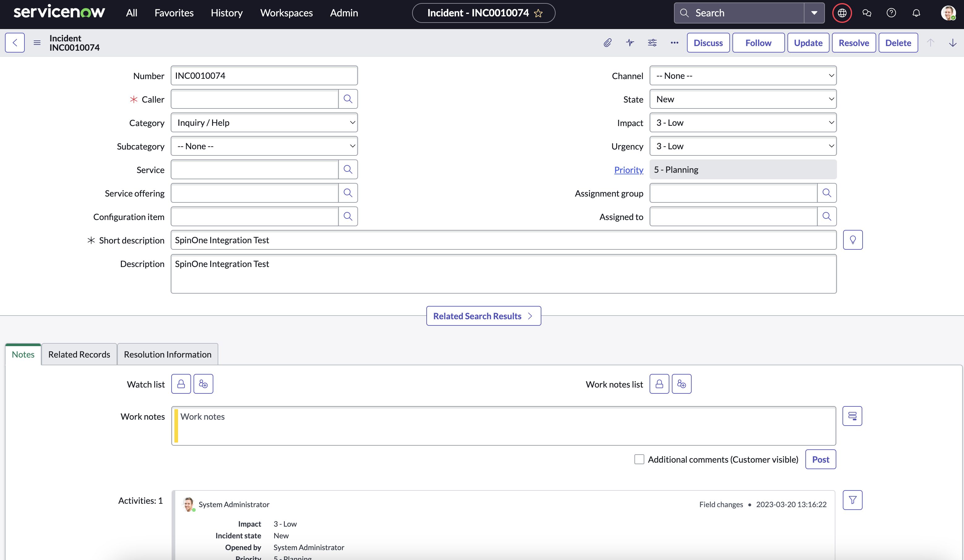Viewport: 964px width, 560px height.
Task: Open the help question mark icon
Action: [x=891, y=13]
